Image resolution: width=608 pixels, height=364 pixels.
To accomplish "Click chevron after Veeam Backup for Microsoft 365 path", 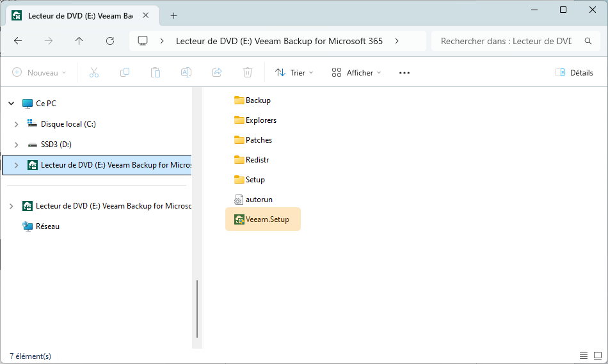I will tap(397, 41).
